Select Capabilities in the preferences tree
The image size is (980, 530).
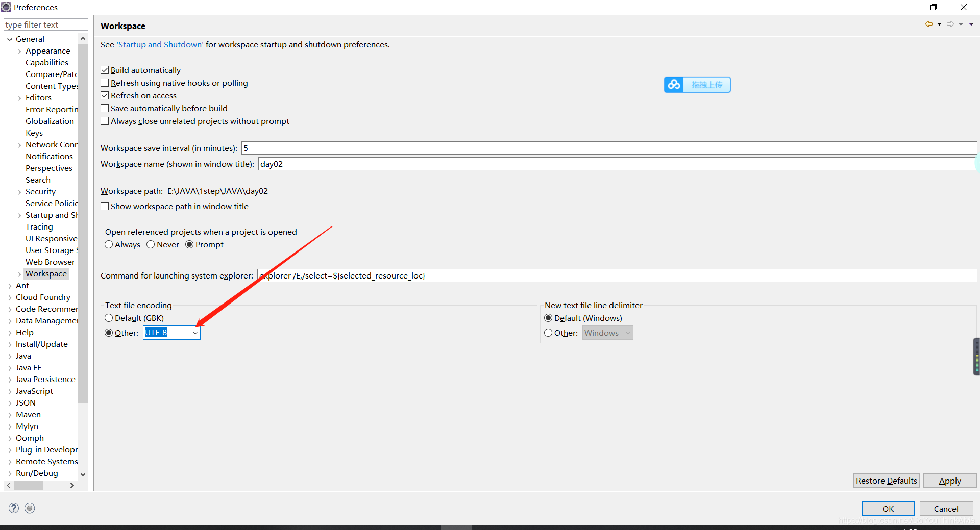click(x=47, y=62)
